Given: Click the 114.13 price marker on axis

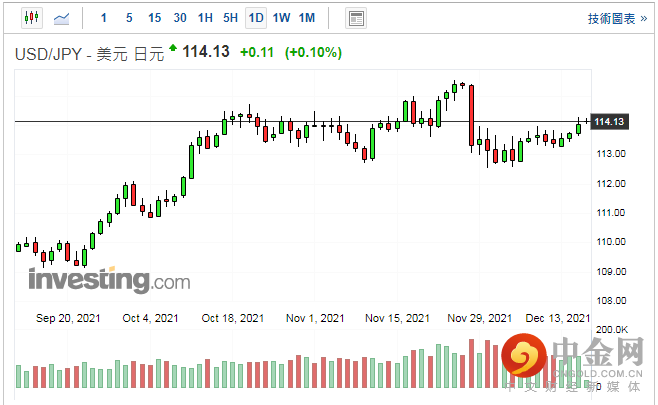Looking at the screenshot, I should coord(609,122).
